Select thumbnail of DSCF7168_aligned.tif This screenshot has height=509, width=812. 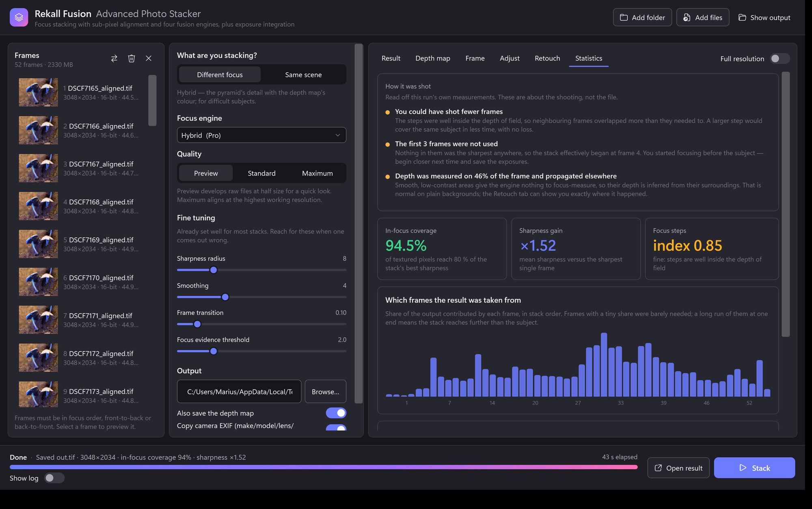(38, 206)
